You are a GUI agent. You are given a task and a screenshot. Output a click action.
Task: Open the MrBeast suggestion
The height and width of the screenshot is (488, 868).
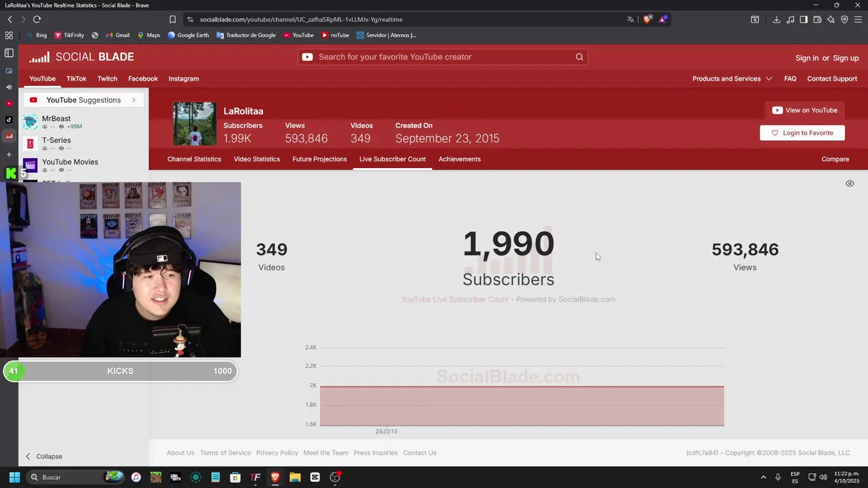[56, 119]
